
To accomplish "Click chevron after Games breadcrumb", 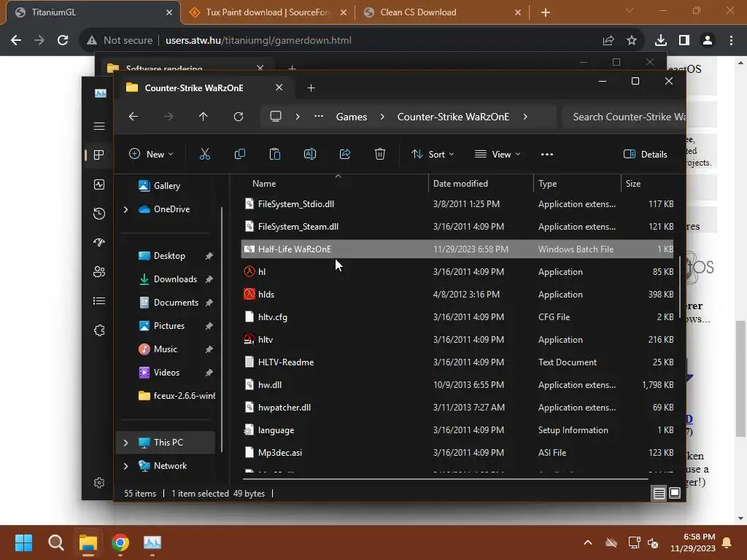I will 382,117.
